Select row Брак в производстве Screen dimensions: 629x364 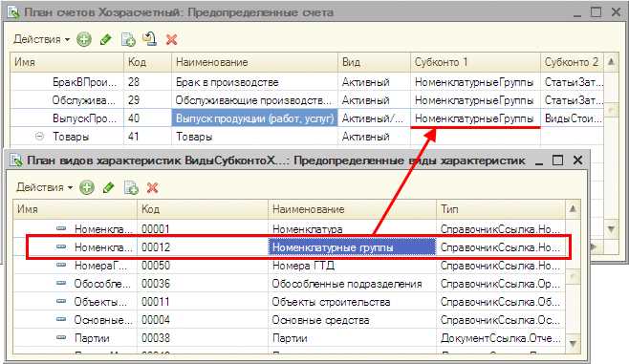[307, 82]
